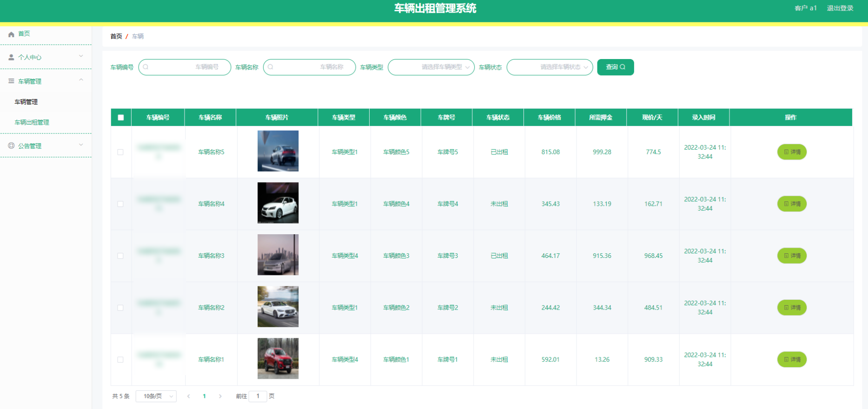Click the 车辆颜色3 cell
This screenshot has width=868, height=409.
click(x=396, y=256)
